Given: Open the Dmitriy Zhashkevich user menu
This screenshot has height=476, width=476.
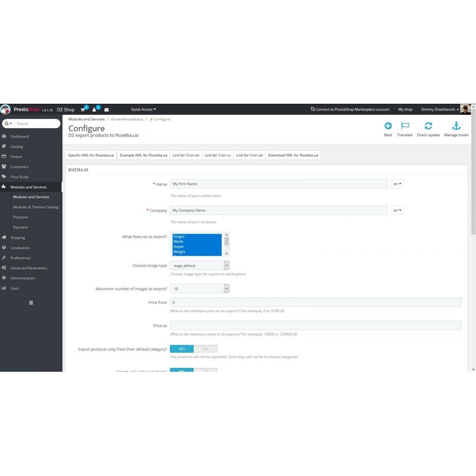Looking at the screenshot, I should [440, 109].
